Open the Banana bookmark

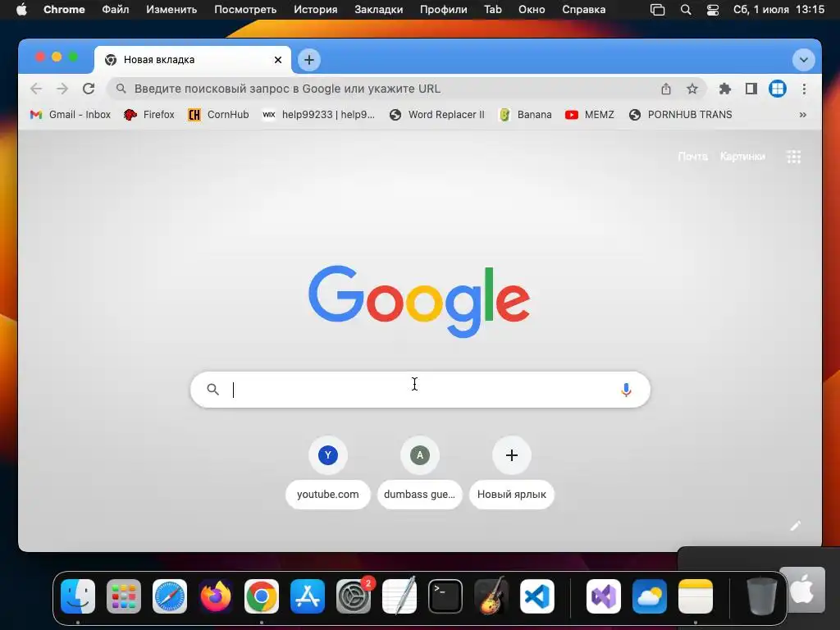[x=525, y=115]
